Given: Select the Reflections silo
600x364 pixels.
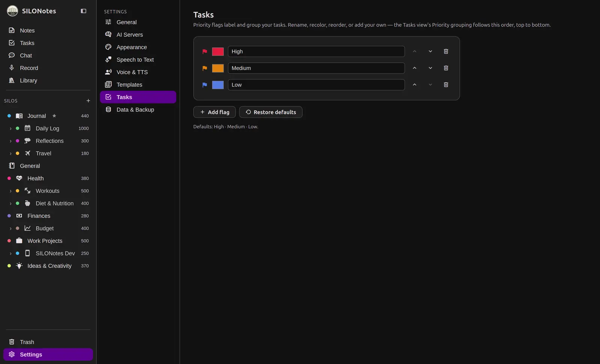Looking at the screenshot, I should (48, 141).
